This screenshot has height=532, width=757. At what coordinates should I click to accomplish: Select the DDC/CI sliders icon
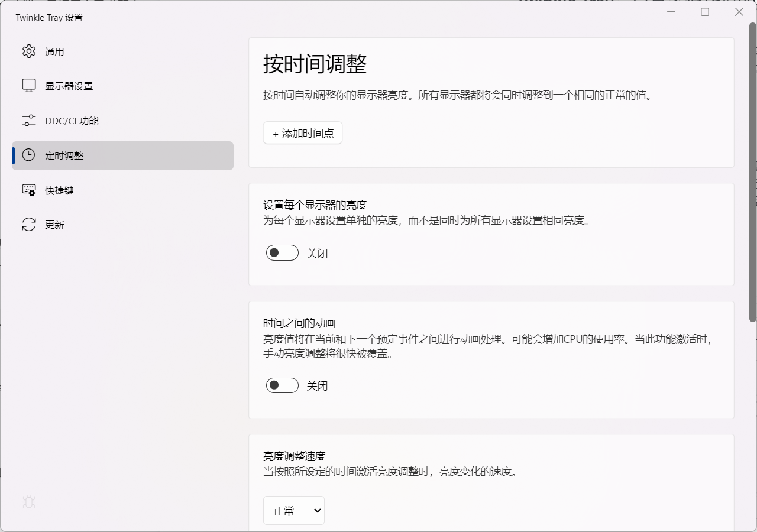click(28, 120)
